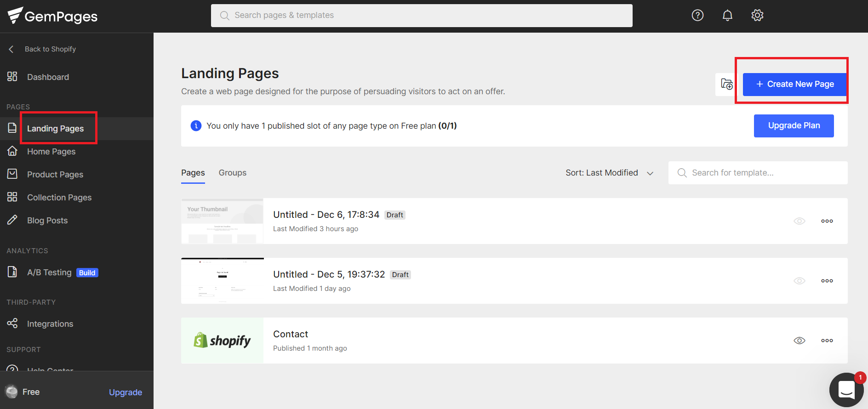The width and height of the screenshot is (868, 409).
Task: Open Untitled - Dec 5, 19:37:32 page title
Action: (x=329, y=274)
